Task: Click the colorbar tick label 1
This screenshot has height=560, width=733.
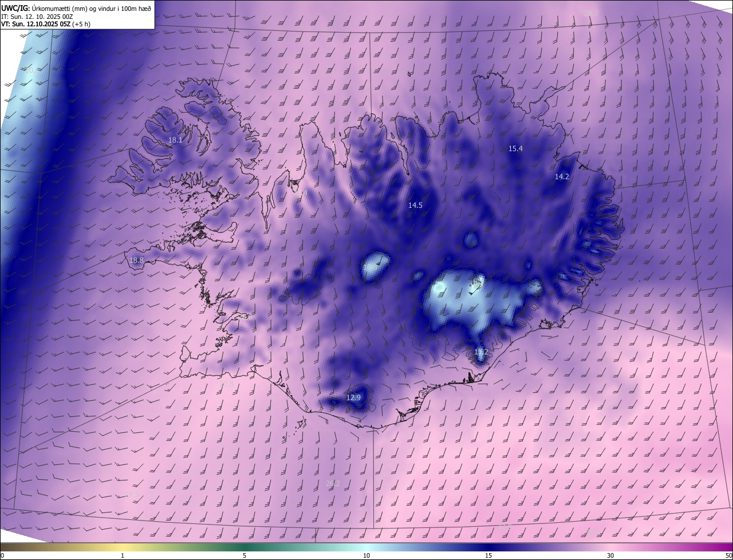Action: pos(123,555)
